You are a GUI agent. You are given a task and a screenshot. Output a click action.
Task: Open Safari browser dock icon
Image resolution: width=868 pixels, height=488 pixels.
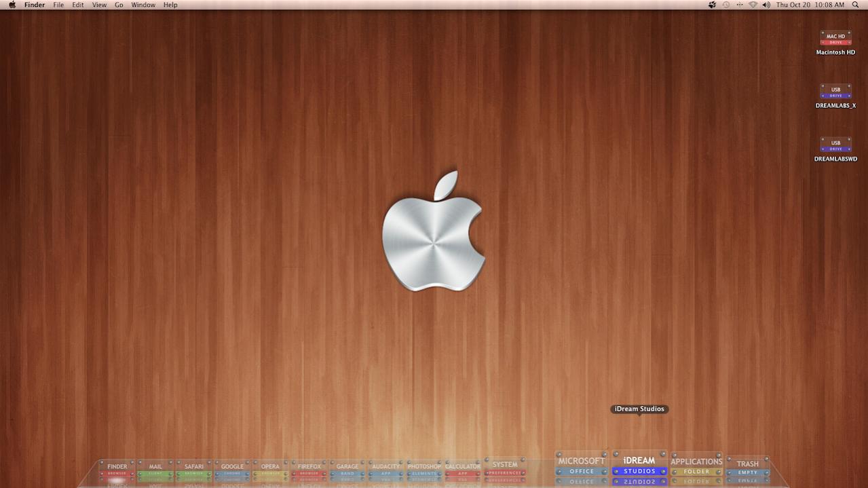[x=194, y=469]
